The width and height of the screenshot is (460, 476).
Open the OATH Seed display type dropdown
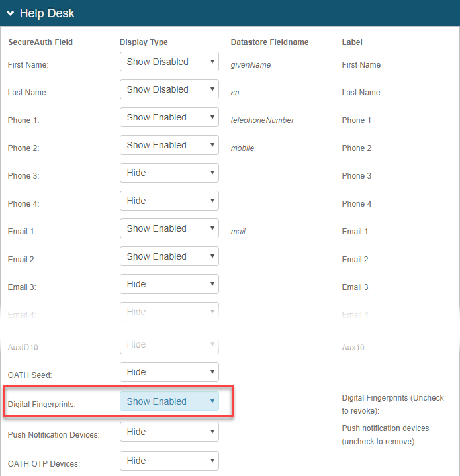click(169, 373)
